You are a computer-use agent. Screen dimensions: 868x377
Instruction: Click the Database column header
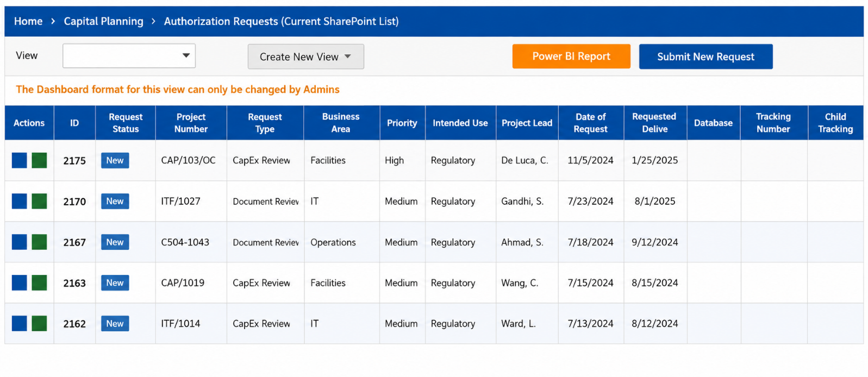pyautogui.click(x=713, y=123)
